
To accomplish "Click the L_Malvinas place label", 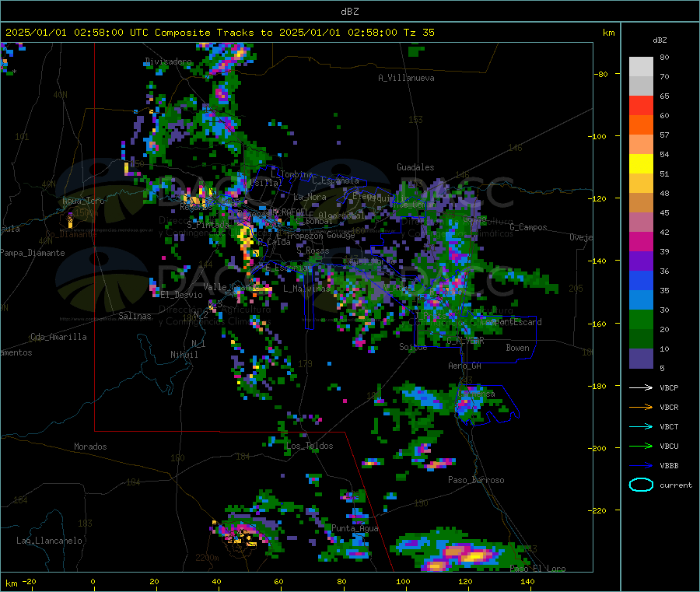I will pyautogui.click(x=306, y=289).
